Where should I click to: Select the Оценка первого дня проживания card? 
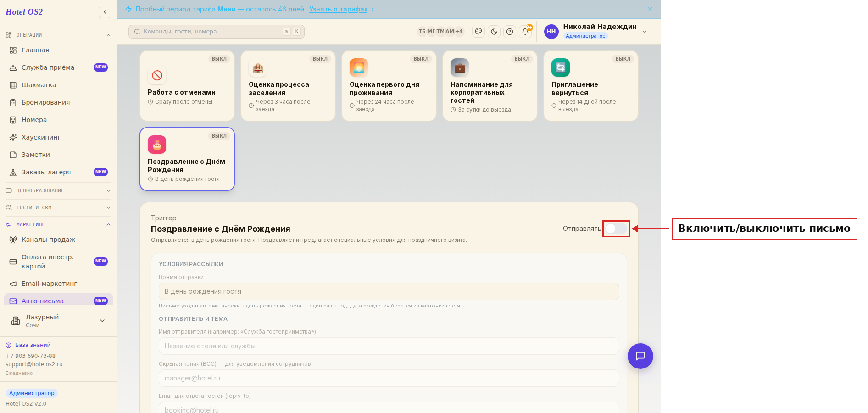click(x=389, y=86)
